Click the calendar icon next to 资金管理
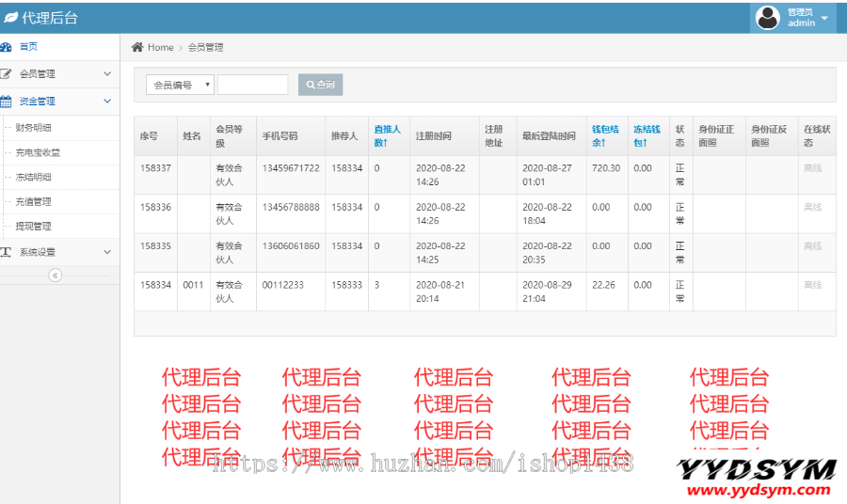 click(7, 101)
